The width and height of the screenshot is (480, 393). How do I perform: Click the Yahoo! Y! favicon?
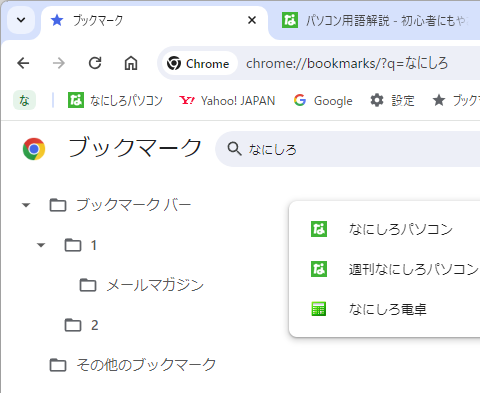pyautogui.click(x=187, y=100)
